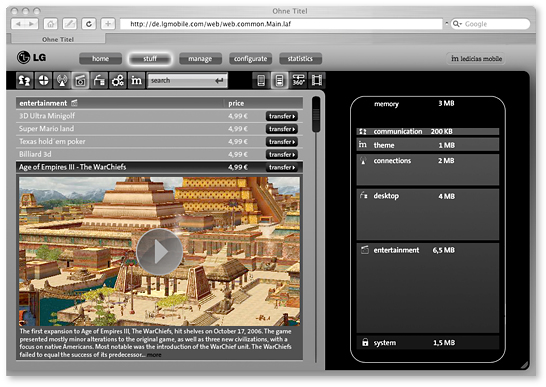Click the stuff search field
Image resolution: width=546 pixels, height=387 pixels.
point(187,80)
